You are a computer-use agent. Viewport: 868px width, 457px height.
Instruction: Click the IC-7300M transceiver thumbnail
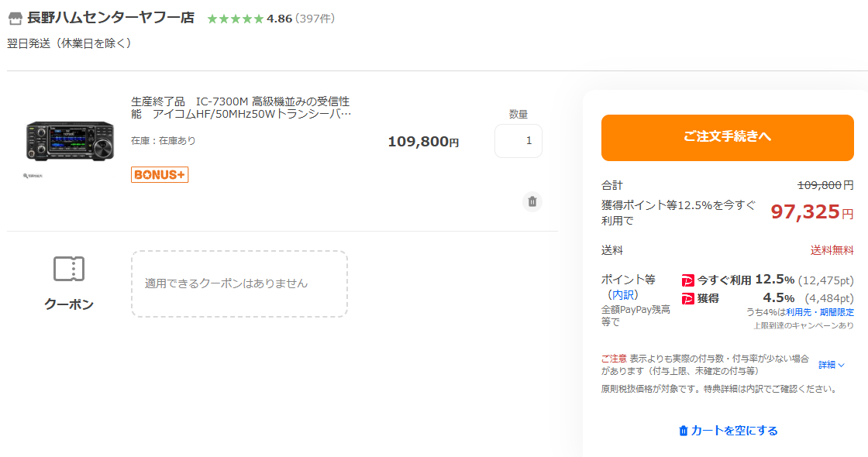(x=70, y=141)
